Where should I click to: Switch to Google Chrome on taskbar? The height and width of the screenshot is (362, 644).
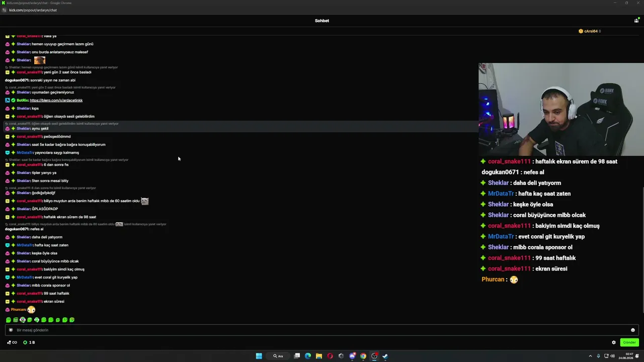pos(363,356)
